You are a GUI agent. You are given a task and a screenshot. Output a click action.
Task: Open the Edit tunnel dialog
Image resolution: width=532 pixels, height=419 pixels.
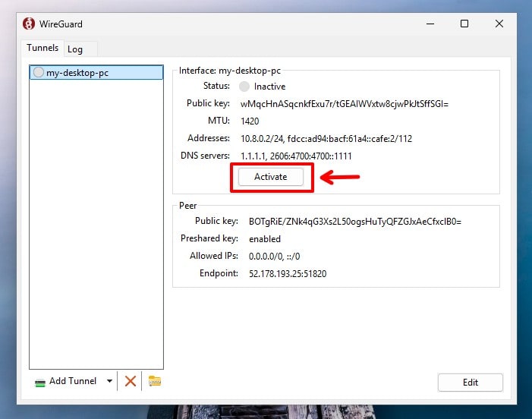tap(471, 383)
